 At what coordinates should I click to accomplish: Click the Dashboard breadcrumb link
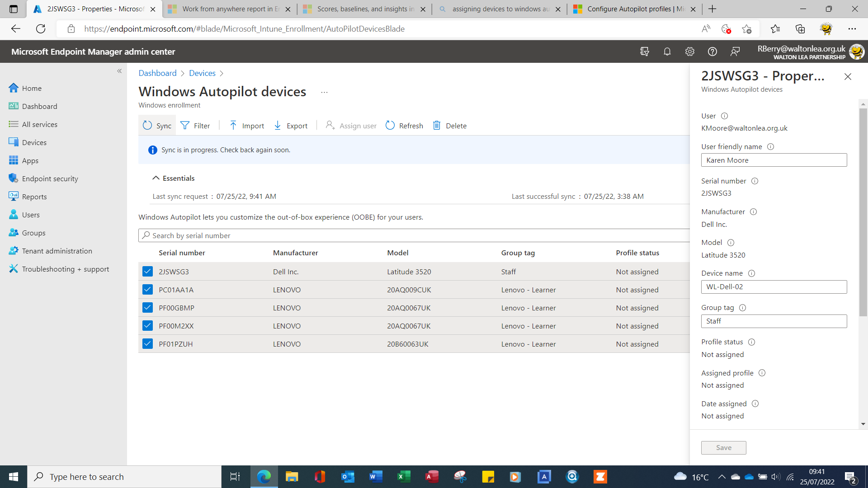[157, 73]
